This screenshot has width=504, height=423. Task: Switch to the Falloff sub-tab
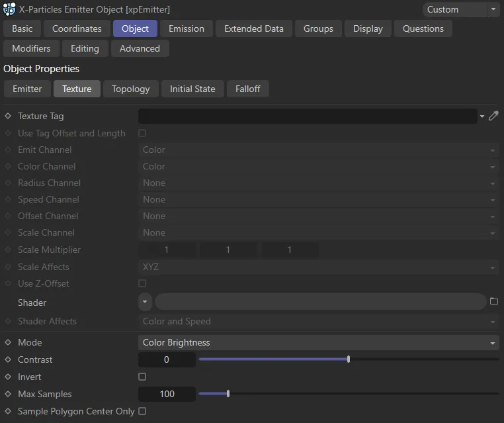(248, 89)
